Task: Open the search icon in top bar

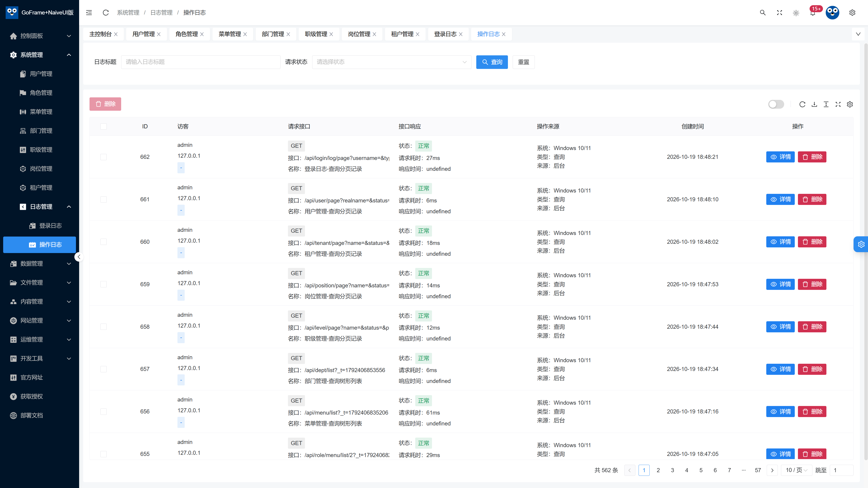Action: point(762,12)
